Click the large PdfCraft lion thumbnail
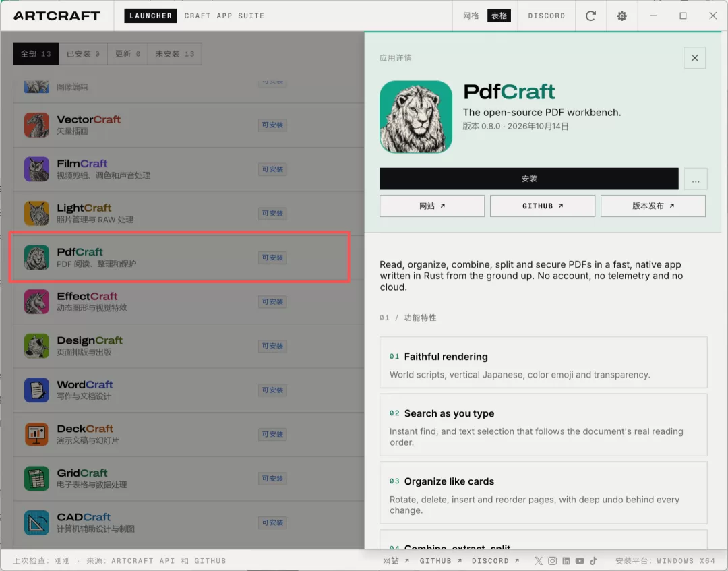This screenshot has width=728, height=571. [x=415, y=117]
